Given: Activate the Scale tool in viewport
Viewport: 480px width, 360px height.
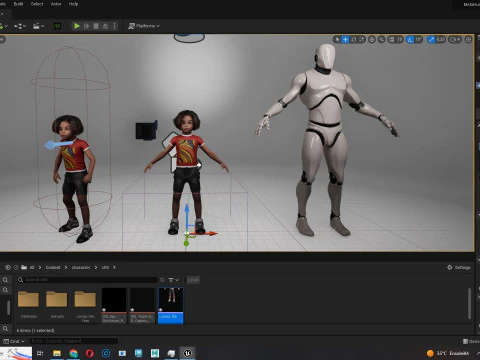Looking at the screenshot, I should click(362, 40).
